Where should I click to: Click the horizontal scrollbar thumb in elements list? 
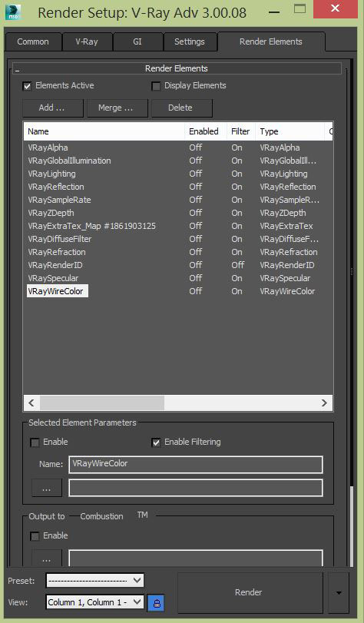[x=102, y=403]
